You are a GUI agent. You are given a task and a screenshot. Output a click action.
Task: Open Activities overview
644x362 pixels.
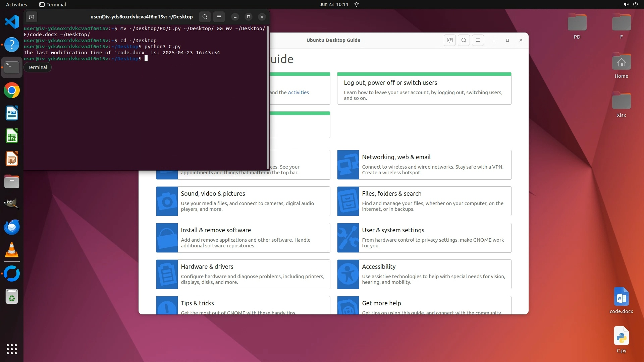pos(16,4)
